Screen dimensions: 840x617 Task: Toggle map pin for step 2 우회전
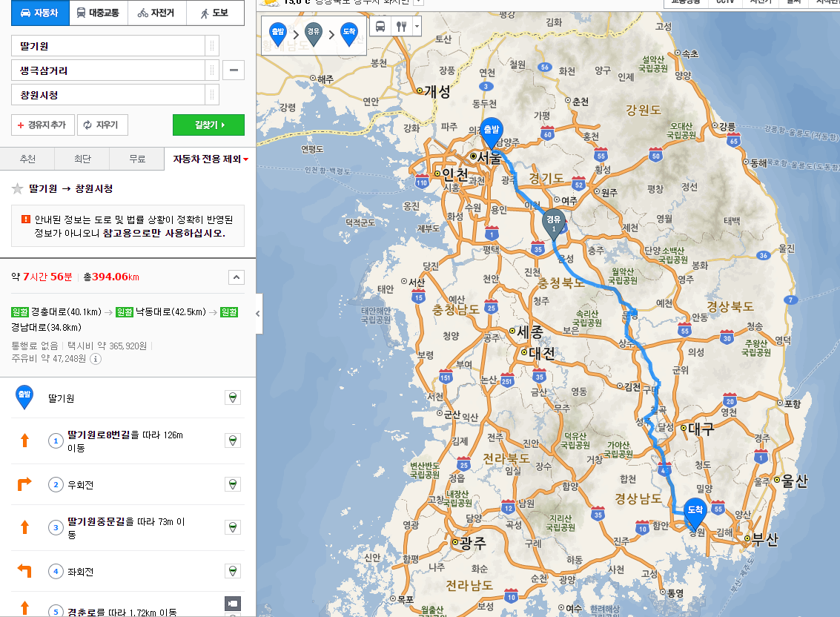pyautogui.click(x=233, y=484)
